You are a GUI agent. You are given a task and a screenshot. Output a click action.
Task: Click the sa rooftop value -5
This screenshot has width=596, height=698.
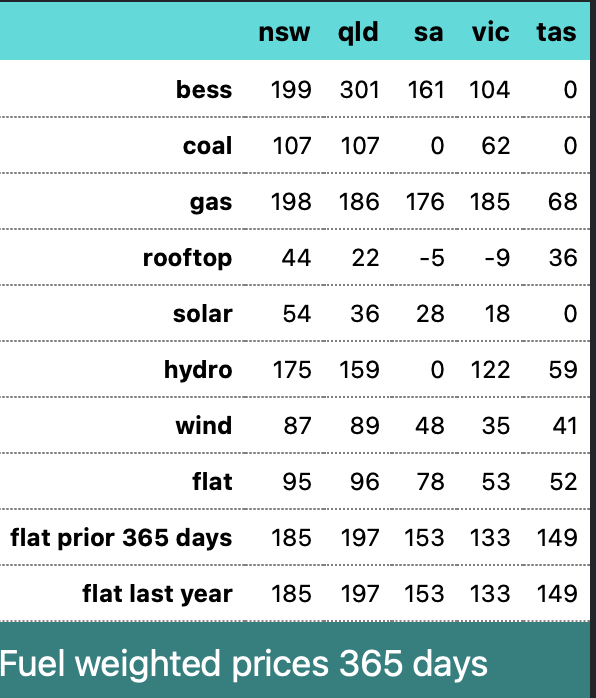tap(432, 258)
